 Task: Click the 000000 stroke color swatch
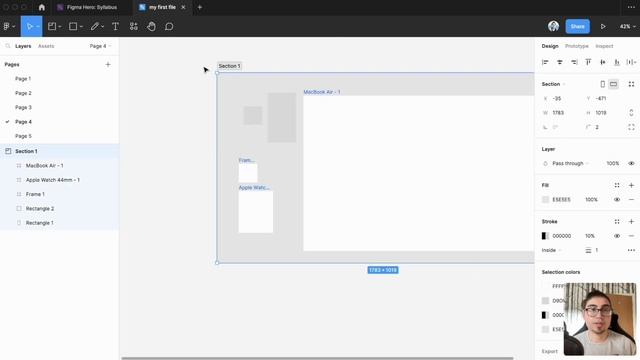tap(545, 236)
